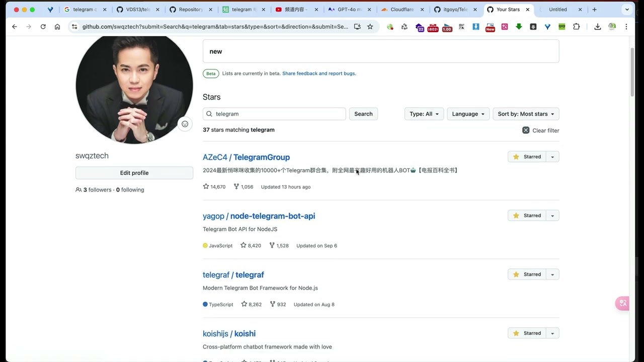Expand list menu arrow for node-telegram-bot-api
This screenshot has width=644, height=362.
552,216
